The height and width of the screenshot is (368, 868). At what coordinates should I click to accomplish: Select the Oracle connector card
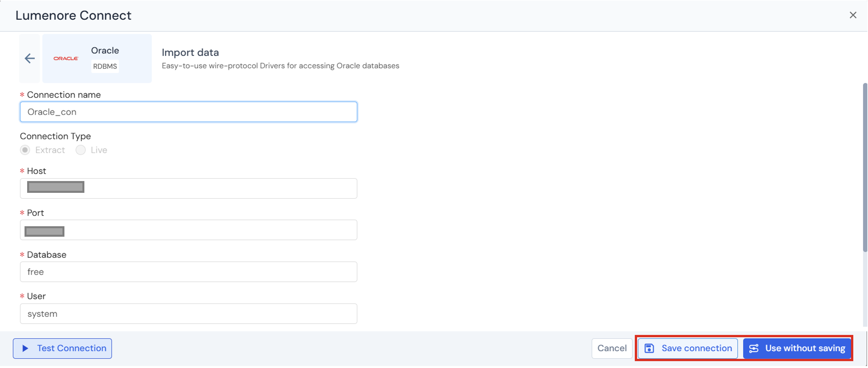(97, 58)
